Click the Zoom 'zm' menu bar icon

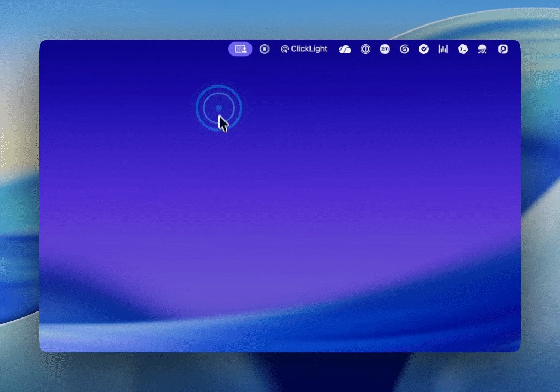385,49
